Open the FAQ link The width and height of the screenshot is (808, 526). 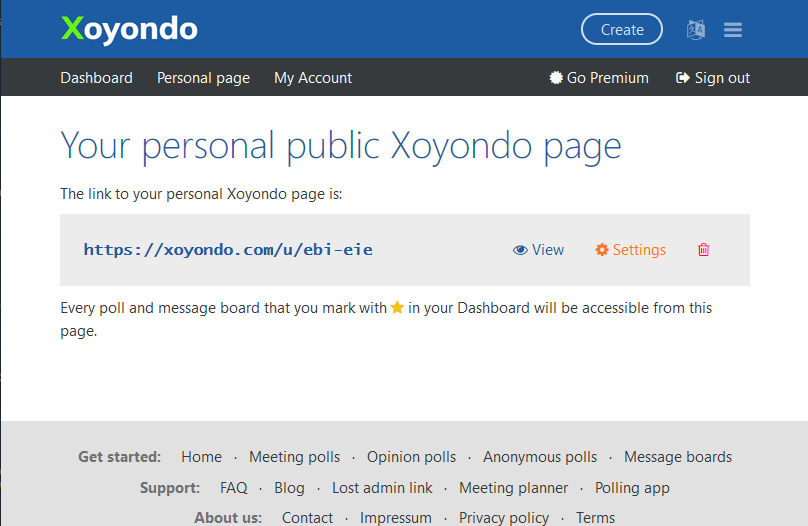(233, 488)
